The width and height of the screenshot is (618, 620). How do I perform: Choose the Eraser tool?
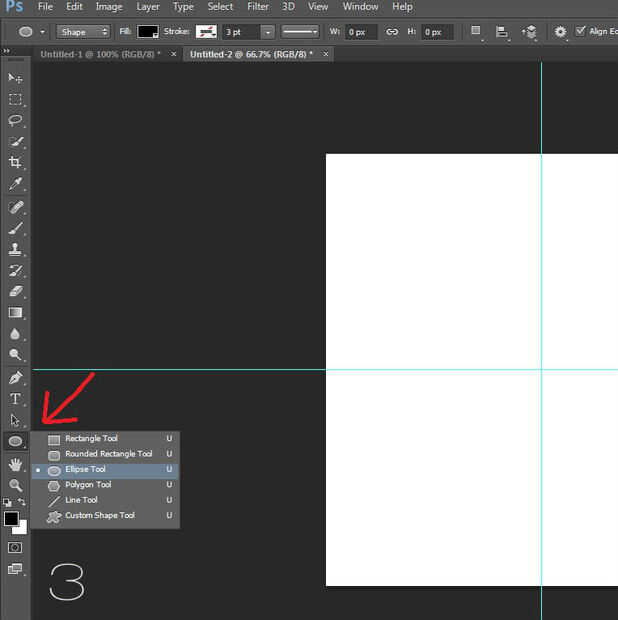click(x=15, y=291)
